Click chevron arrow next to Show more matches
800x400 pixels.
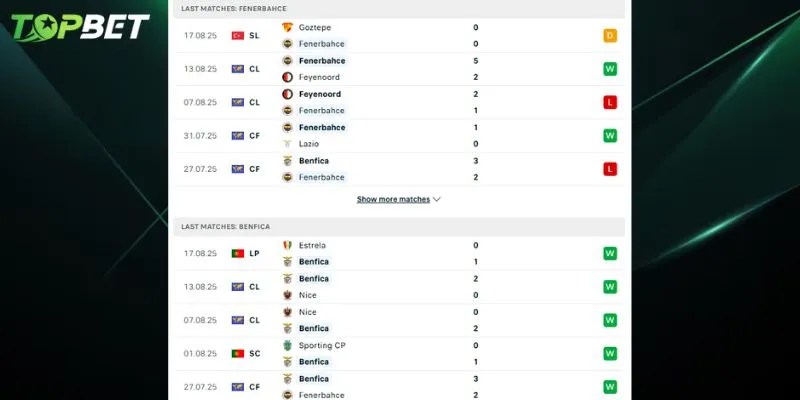coord(437,199)
